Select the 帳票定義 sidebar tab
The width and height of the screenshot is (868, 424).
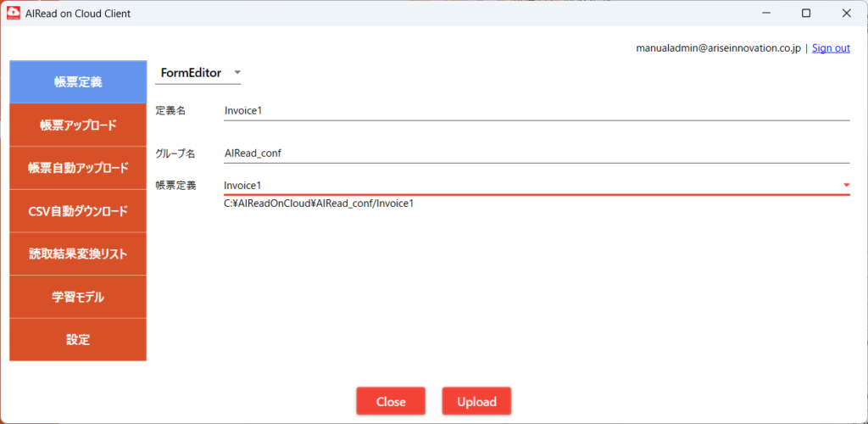click(x=78, y=82)
